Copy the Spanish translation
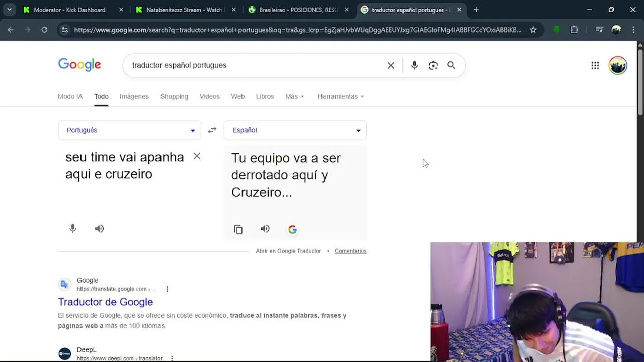Screen dimensions: 644x362 click(x=238, y=229)
